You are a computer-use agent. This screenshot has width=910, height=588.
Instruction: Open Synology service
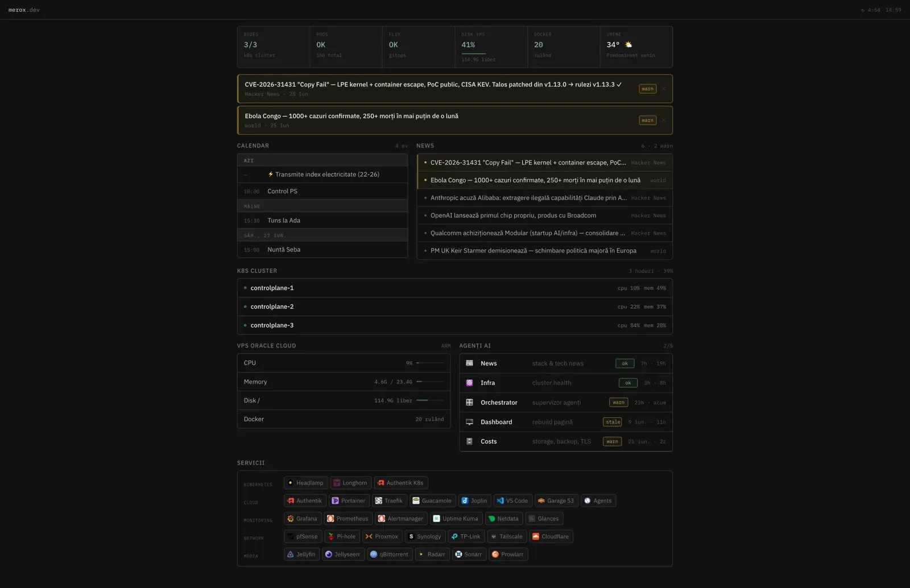pyautogui.click(x=425, y=536)
